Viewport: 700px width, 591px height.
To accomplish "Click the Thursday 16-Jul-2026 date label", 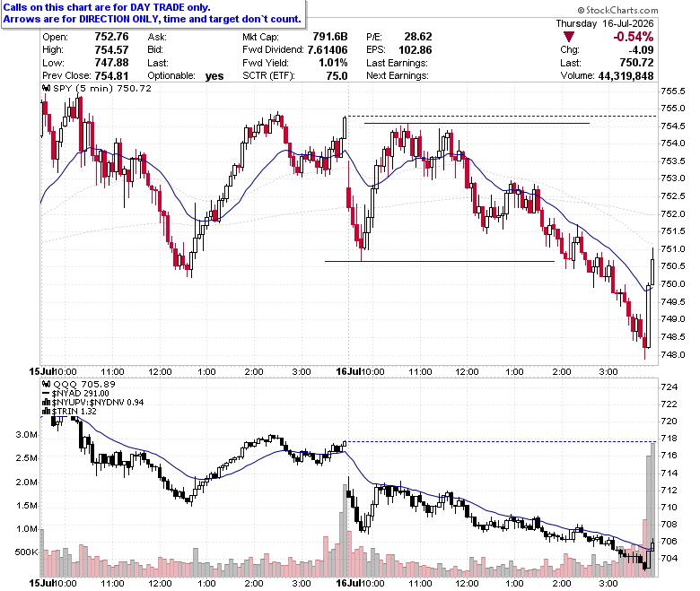I will (605, 23).
